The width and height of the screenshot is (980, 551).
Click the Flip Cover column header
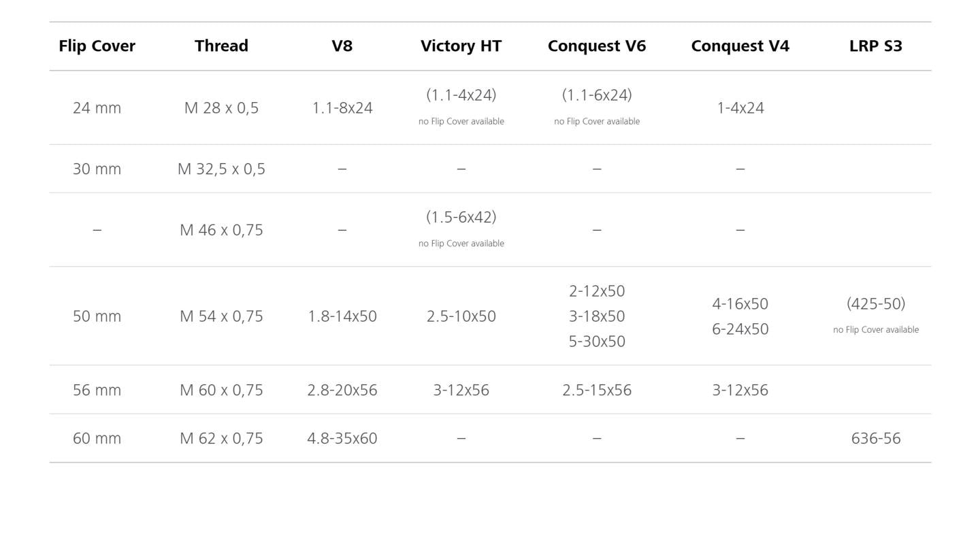[x=97, y=46]
